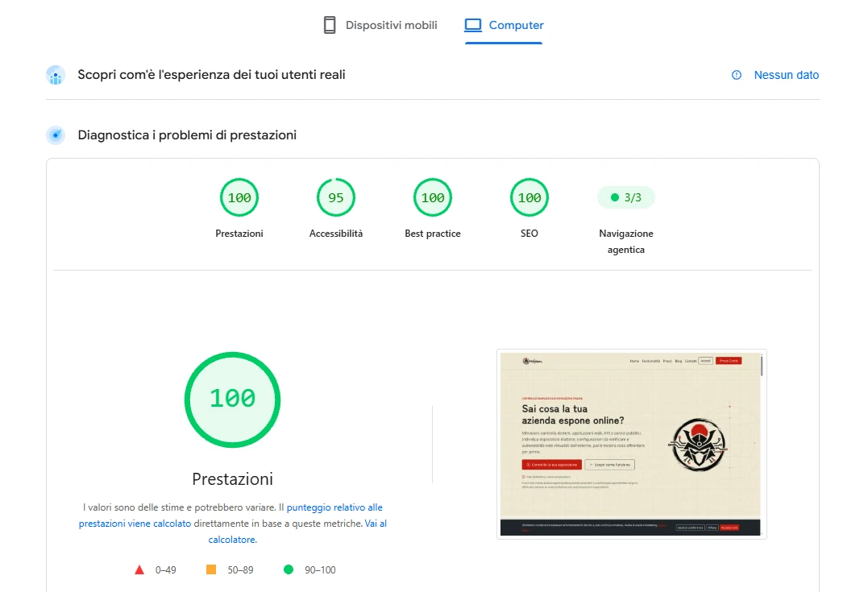Select the "Scopri com'è l'esperienza" heading text

211,75
